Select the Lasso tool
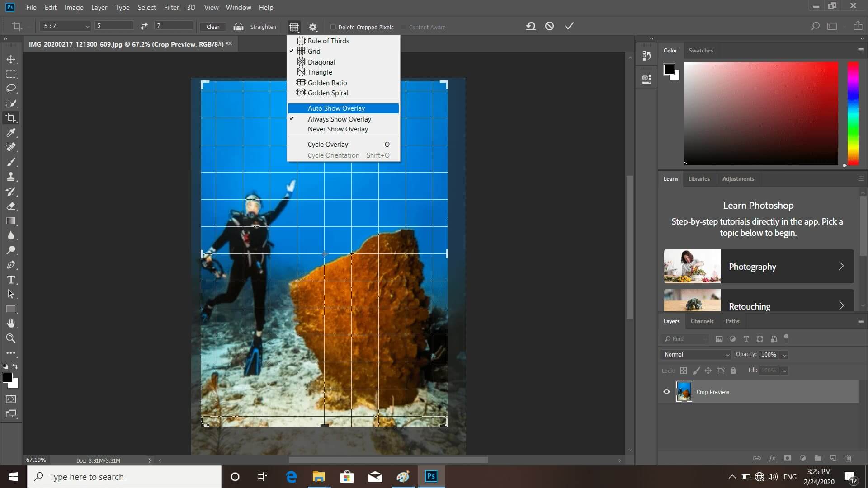The width and height of the screenshot is (868, 488). (x=11, y=89)
